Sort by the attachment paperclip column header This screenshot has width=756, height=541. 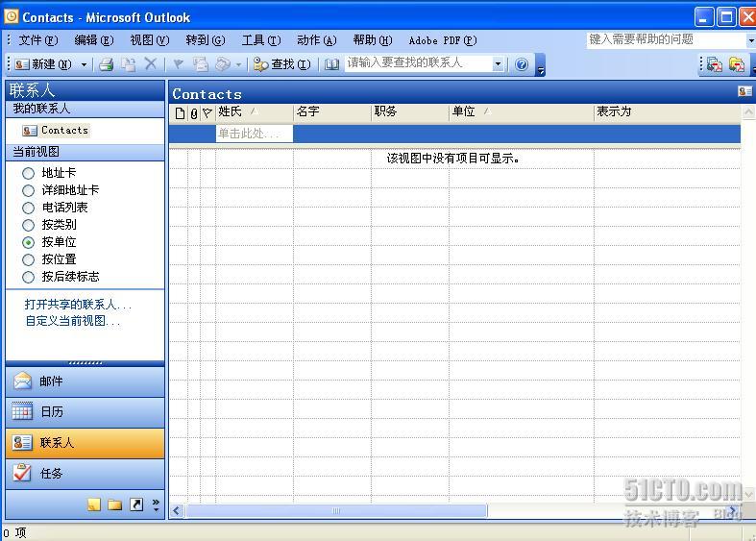[x=194, y=113]
